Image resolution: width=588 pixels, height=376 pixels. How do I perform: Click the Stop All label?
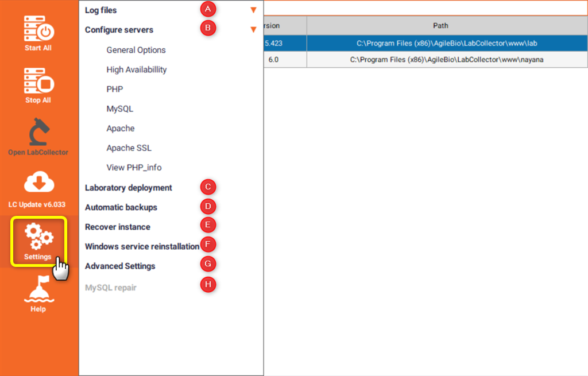coord(38,100)
